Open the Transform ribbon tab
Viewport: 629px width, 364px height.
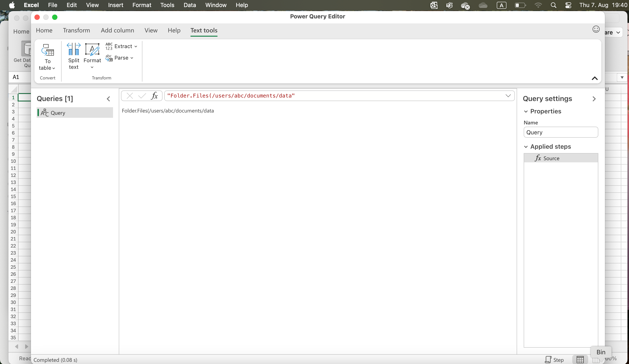click(76, 30)
